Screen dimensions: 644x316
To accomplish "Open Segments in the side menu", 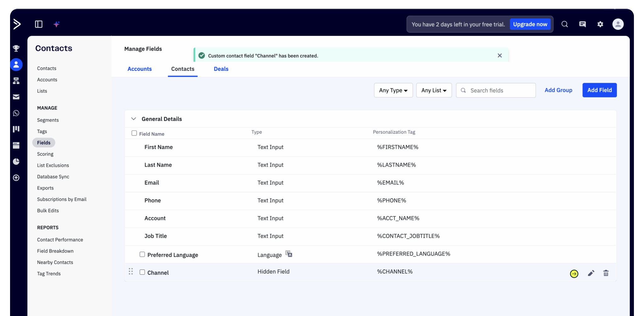I will click(x=48, y=120).
